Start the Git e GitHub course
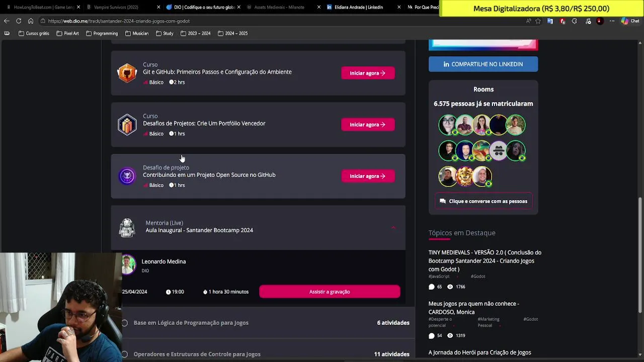Screen dimensions: 644x362 (x=368, y=73)
